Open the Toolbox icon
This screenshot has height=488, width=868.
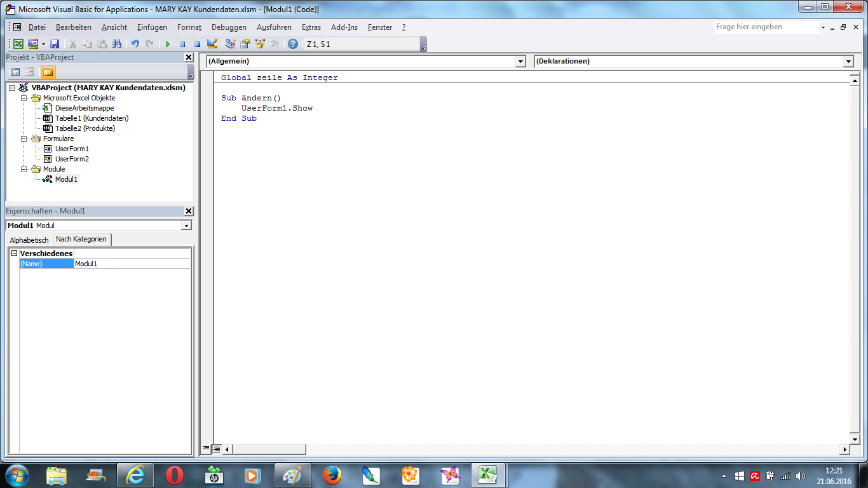tap(275, 44)
